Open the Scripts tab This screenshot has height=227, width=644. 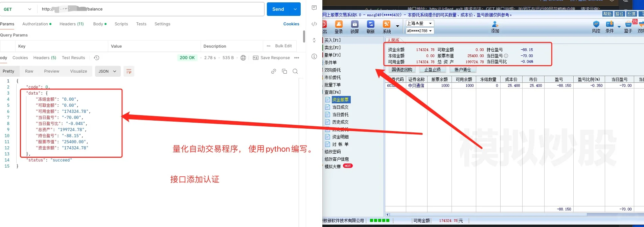click(x=121, y=24)
